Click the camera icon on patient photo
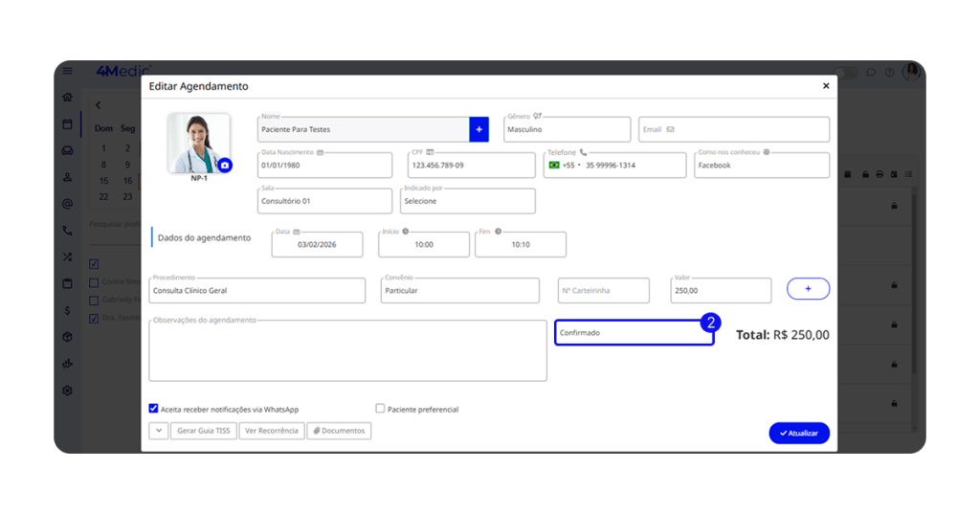 [x=225, y=166]
